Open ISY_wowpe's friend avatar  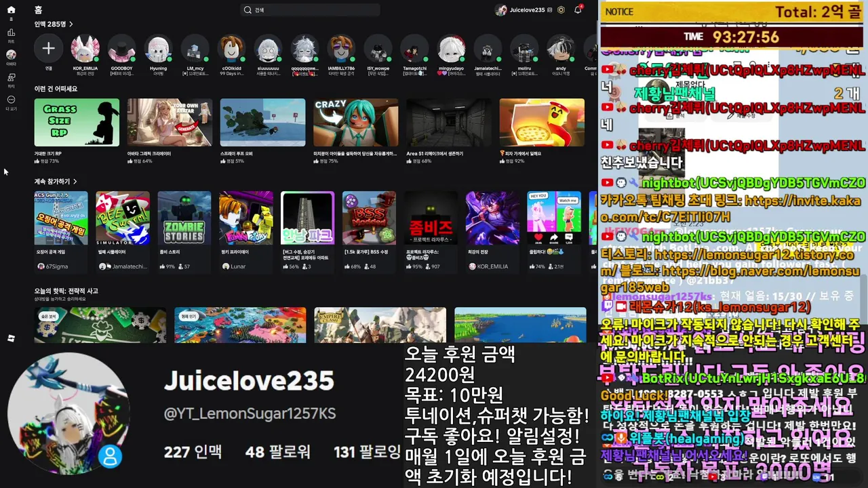tap(378, 49)
